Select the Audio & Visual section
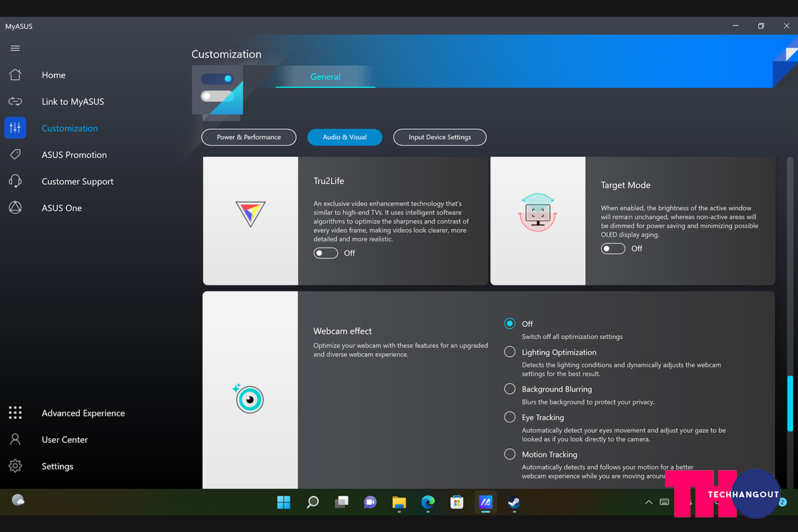 [344, 137]
